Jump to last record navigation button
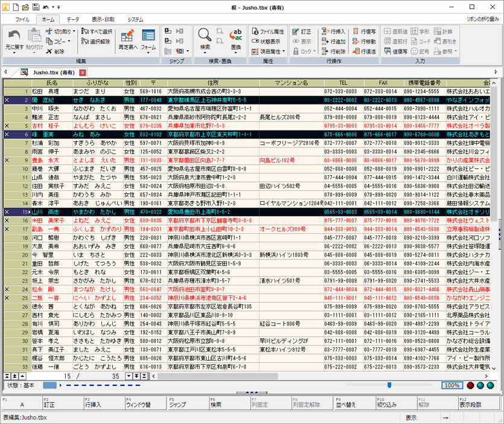Screen dimensions: 504x424 [144, 376]
